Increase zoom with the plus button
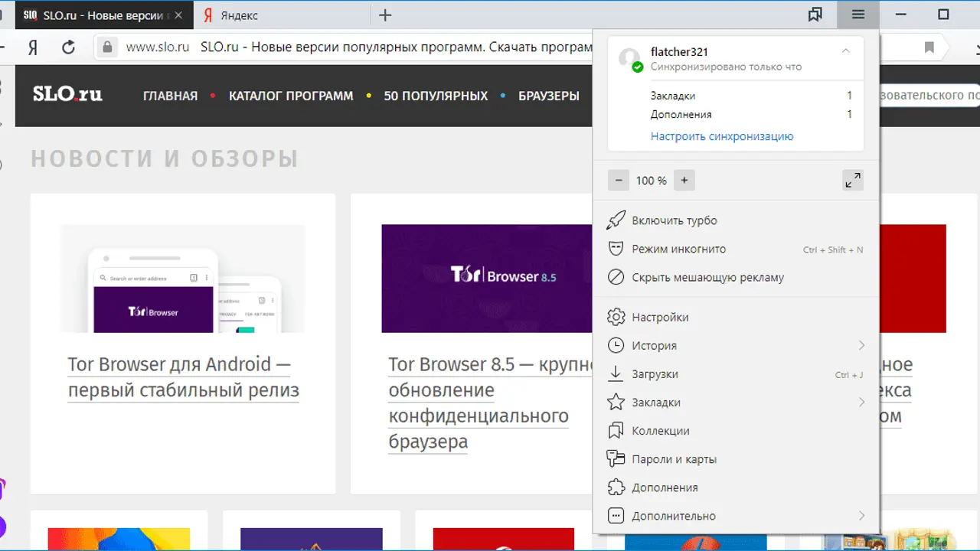Screen dimensions: 980x551 click(684, 181)
